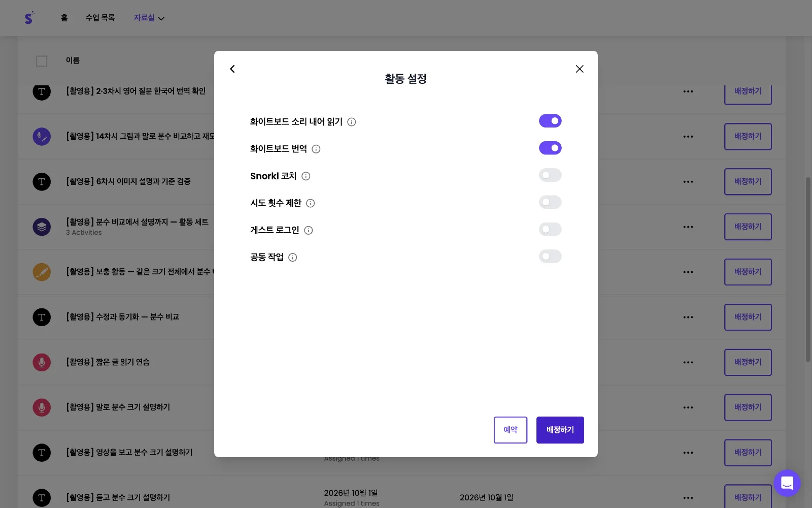Click the layers icon for 활동 세트 row

42,227
